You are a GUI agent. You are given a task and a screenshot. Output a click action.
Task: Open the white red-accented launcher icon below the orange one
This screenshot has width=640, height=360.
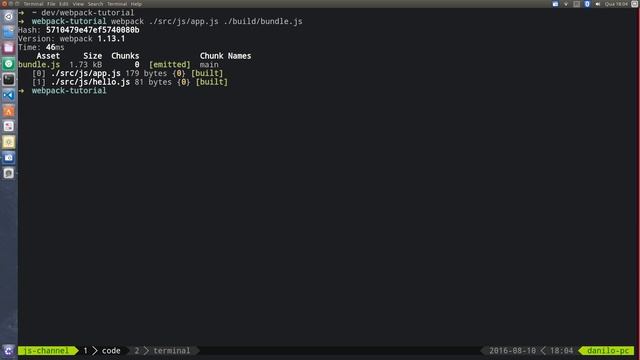click(x=9, y=126)
